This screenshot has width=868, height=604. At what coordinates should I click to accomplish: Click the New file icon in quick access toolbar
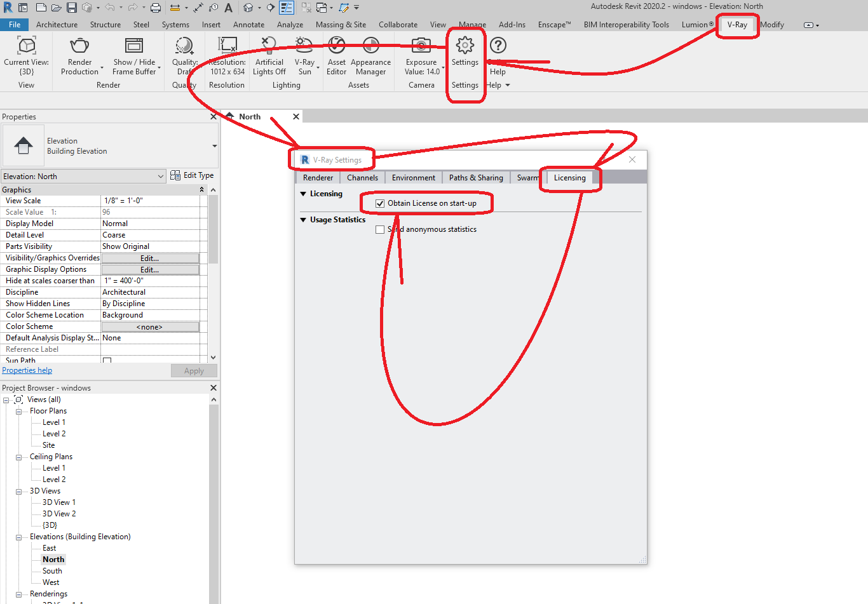[x=41, y=8]
